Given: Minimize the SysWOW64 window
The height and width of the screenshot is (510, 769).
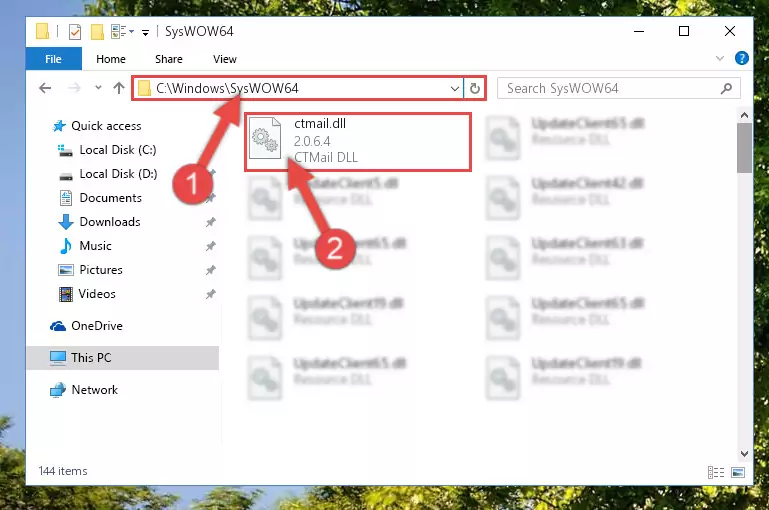Looking at the screenshot, I should click(x=639, y=31).
